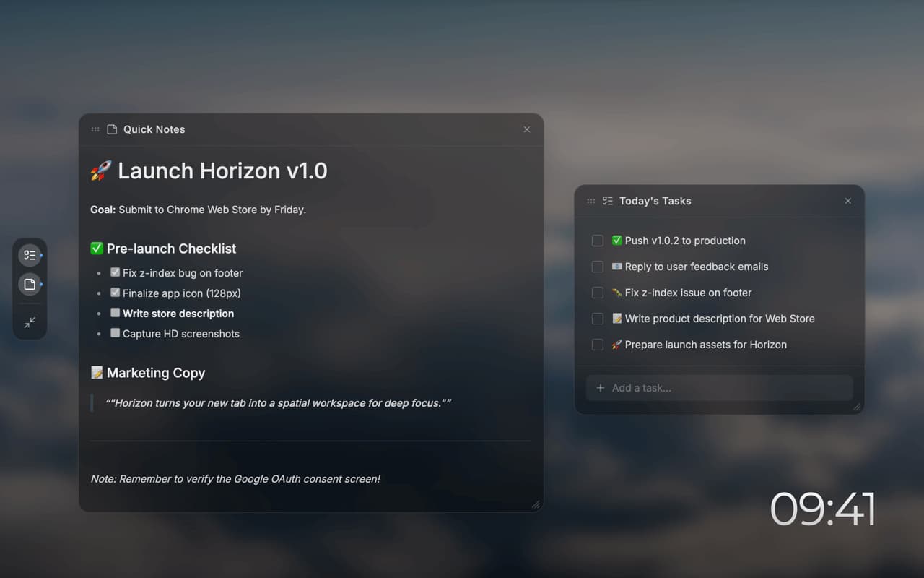
Task: Check off Reply to user feedback emails
Action: click(x=598, y=267)
